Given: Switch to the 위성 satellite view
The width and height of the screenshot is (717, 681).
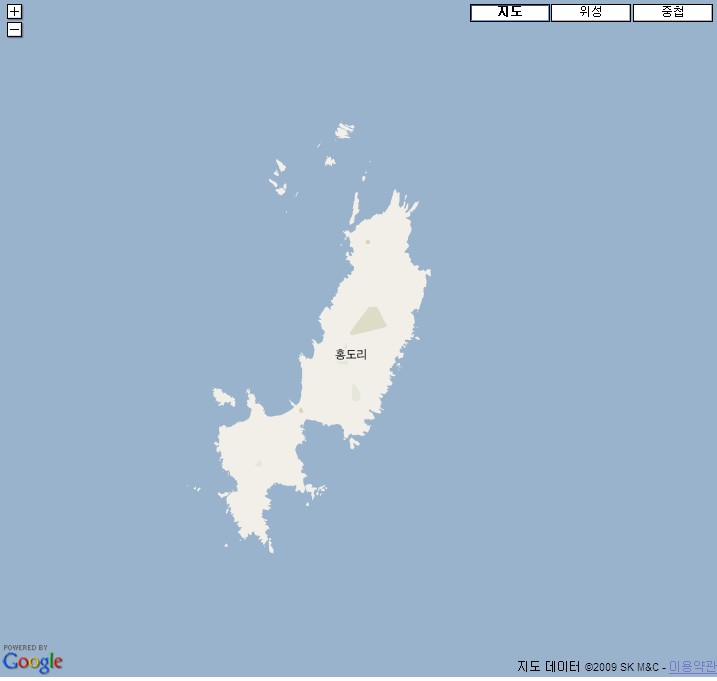Looking at the screenshot, I should pyautogui.click(x=591, y=12).
